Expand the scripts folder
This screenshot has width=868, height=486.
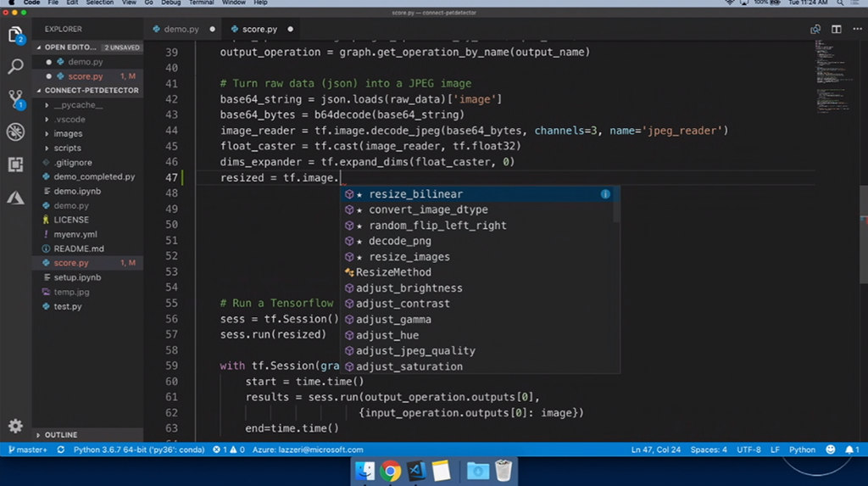[x=68, y=148]
